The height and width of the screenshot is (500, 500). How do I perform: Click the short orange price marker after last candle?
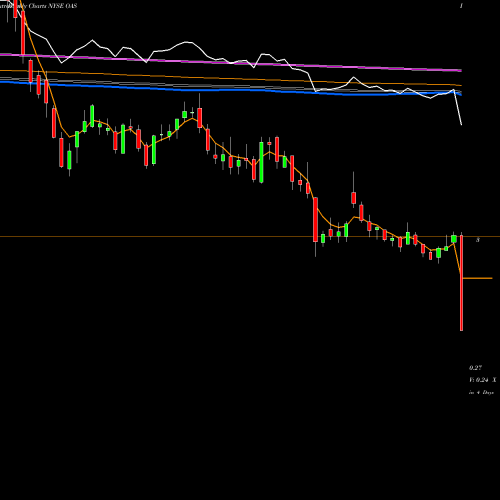coord(478,278)
